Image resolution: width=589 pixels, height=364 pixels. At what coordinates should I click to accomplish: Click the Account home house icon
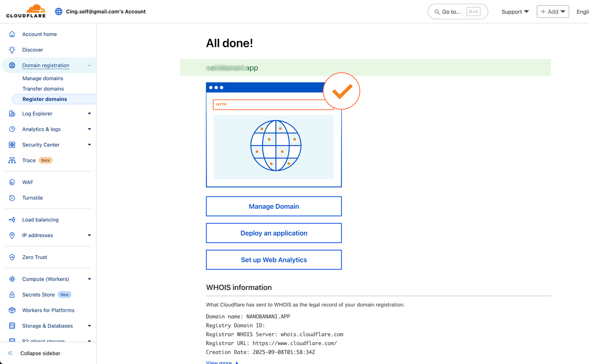(12, 34)
